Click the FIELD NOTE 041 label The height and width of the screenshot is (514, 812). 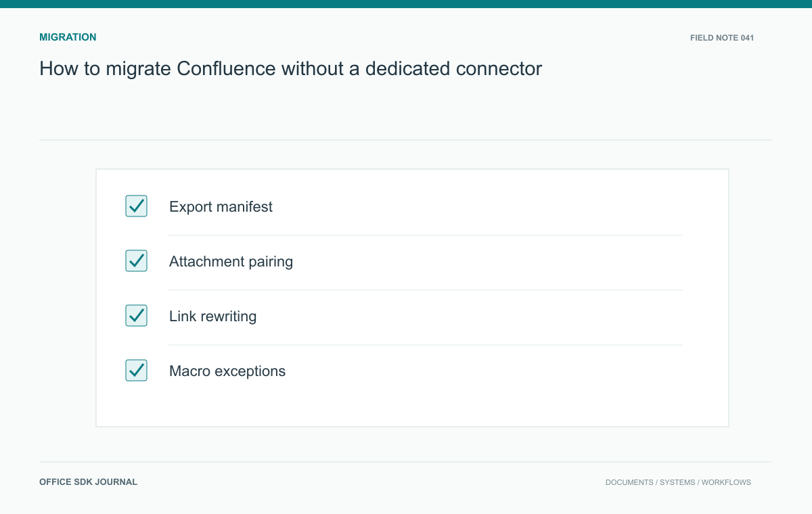[x=722, y=38]
